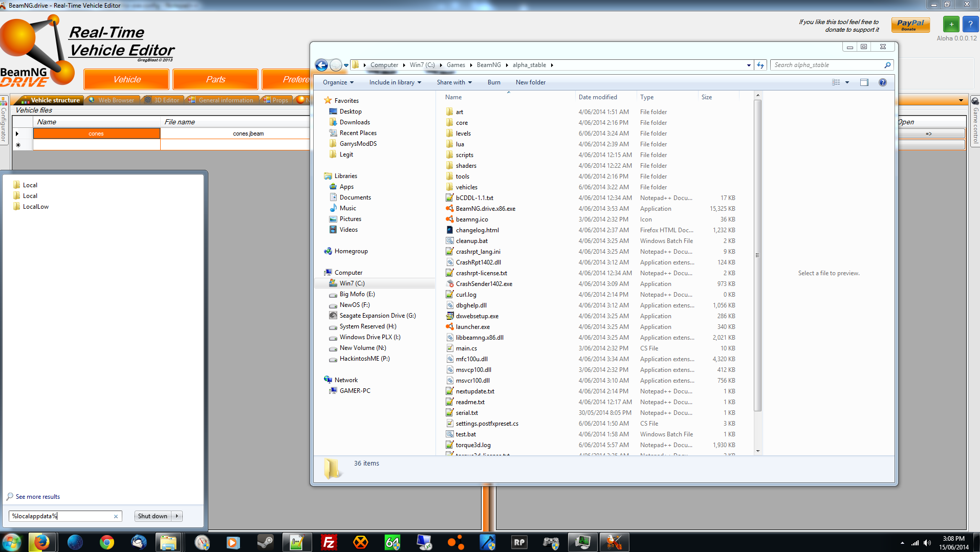
Task: Expand the arrow after BeamNG in the address bar
Action: [507, 65]
